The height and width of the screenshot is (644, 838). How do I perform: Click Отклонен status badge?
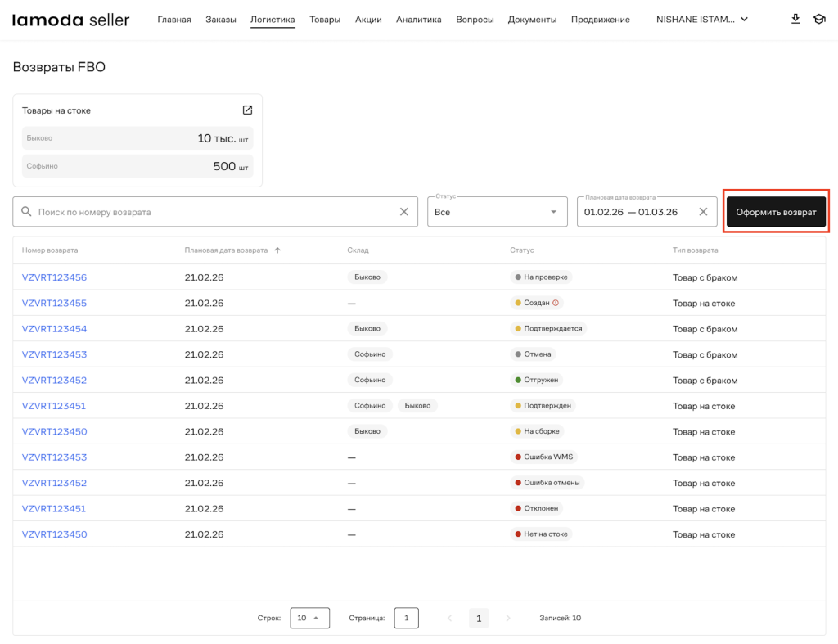pos(536,507)
